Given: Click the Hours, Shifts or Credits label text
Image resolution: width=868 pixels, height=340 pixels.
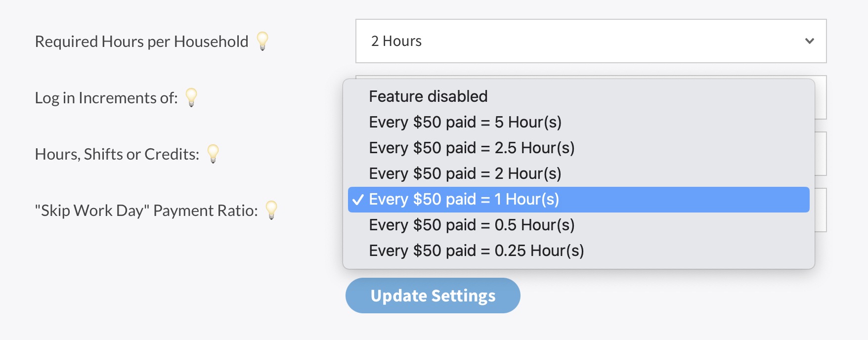Looking at the screenshot, I should pyautogui.click(x=117, y=154).
